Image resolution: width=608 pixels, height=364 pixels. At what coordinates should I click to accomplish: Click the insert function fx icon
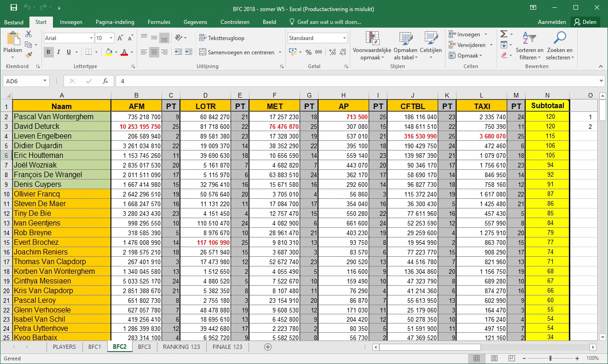(x=105, y=81)
